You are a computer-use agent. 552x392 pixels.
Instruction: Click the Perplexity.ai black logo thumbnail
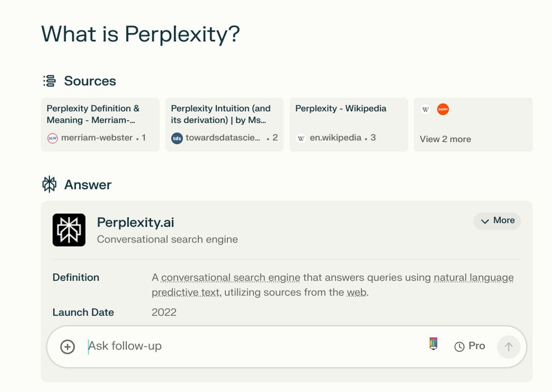click(x=69, y=230)
